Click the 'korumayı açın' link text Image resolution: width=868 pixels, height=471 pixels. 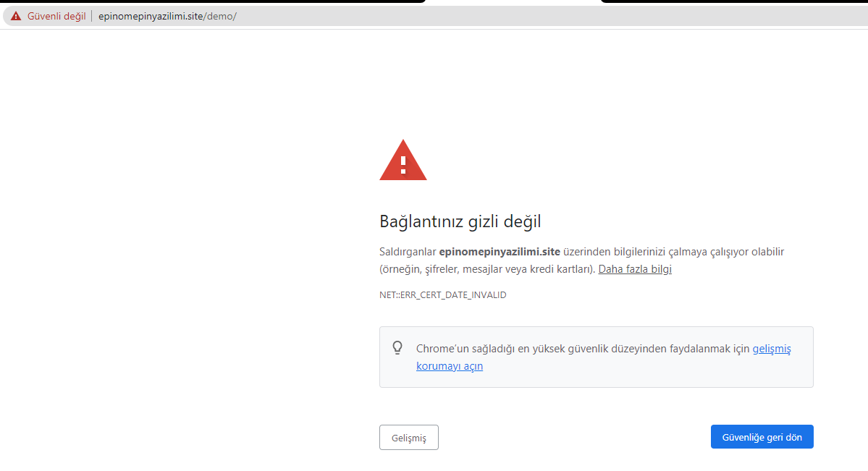click(450, 366)
